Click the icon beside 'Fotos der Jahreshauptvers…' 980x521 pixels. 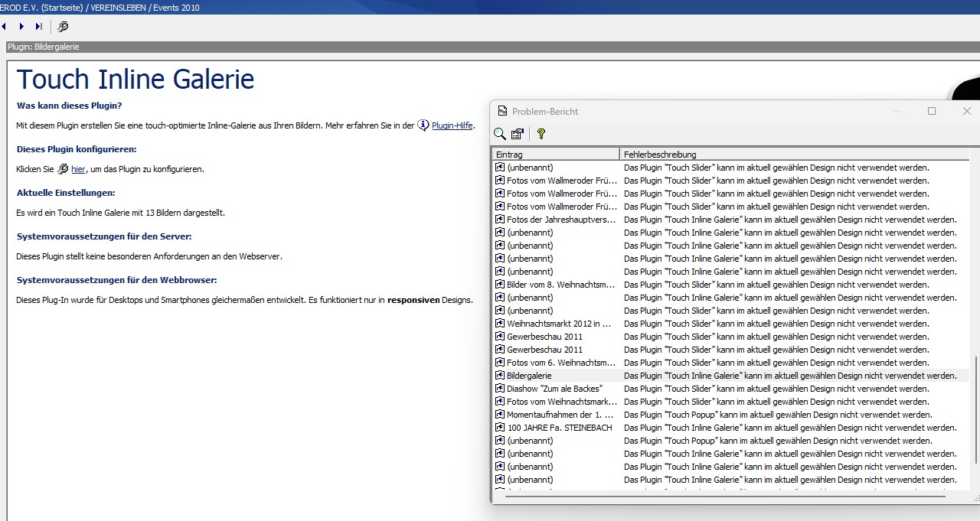[x=500, y=220]
